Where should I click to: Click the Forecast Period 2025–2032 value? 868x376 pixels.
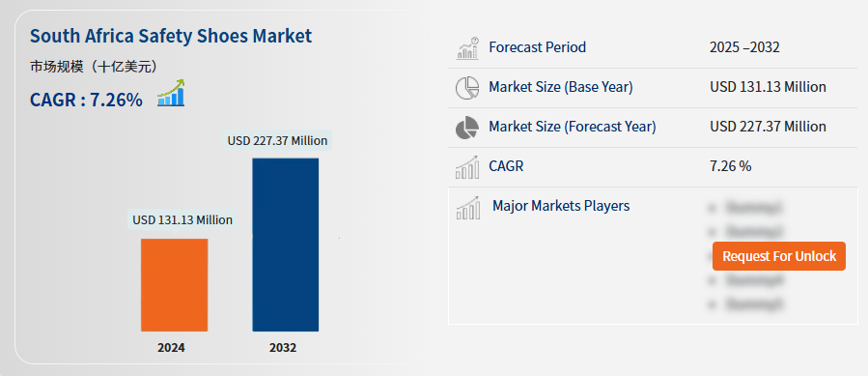744,47
